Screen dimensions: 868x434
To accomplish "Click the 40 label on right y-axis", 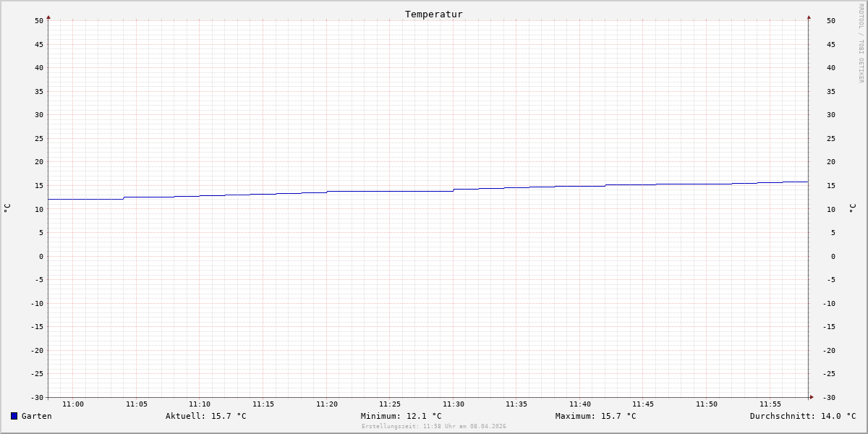I will pos(831,68).
